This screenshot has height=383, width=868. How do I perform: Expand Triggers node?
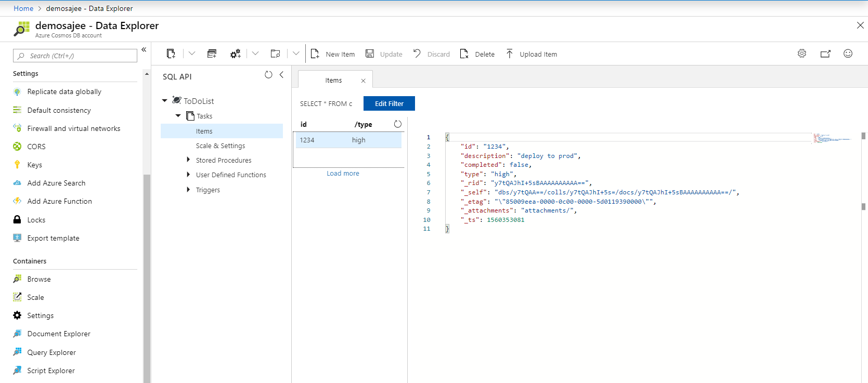[x=188, y=190]
